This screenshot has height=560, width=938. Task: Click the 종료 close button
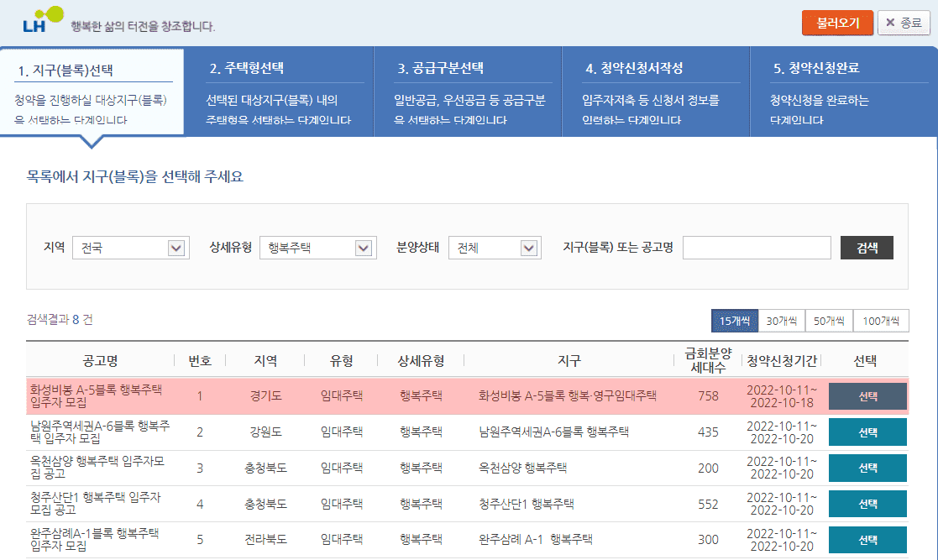[x=904, y=23]
